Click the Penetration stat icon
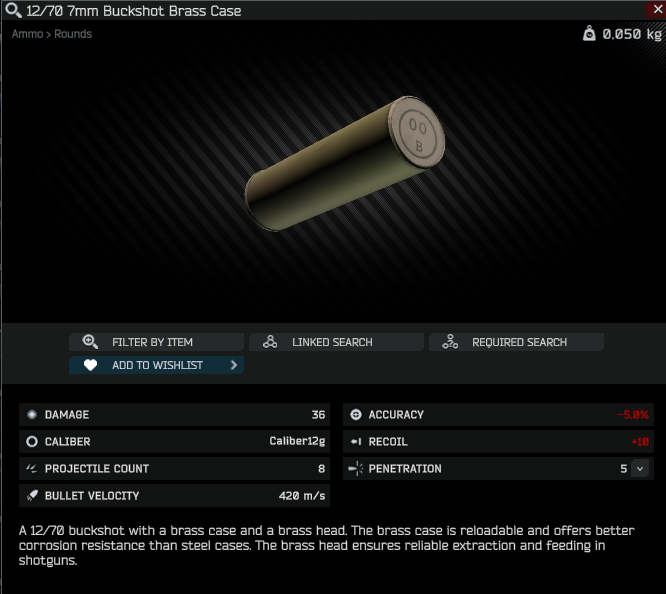 [x=356, y=468]
